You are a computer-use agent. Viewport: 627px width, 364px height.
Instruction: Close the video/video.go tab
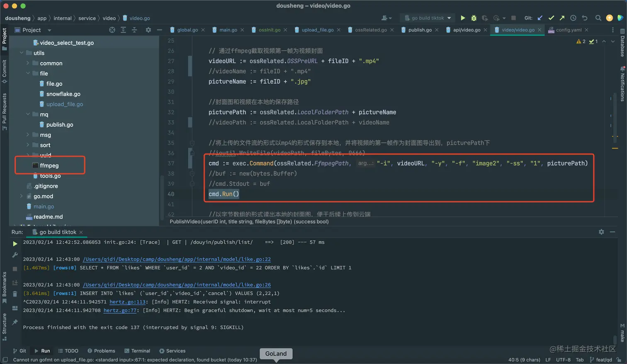point(540,30)
